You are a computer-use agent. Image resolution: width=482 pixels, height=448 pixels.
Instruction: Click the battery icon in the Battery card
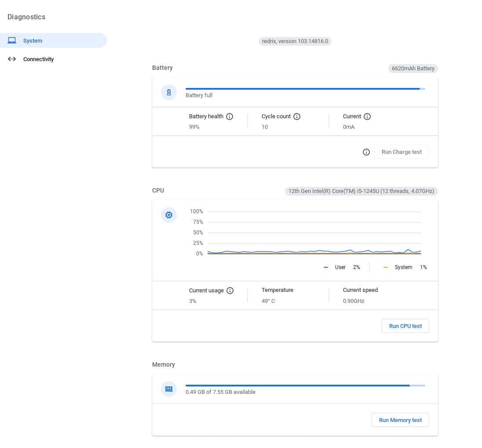click(169, 92)
